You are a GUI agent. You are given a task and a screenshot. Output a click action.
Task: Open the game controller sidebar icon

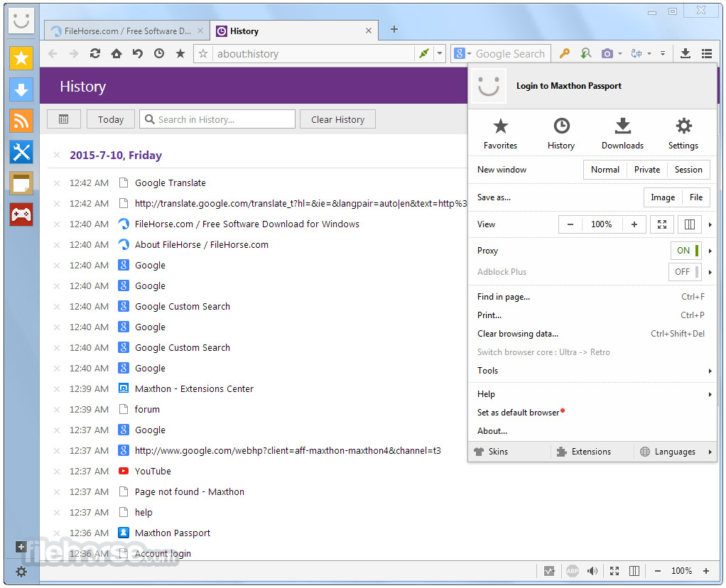(x=21, y=214)
